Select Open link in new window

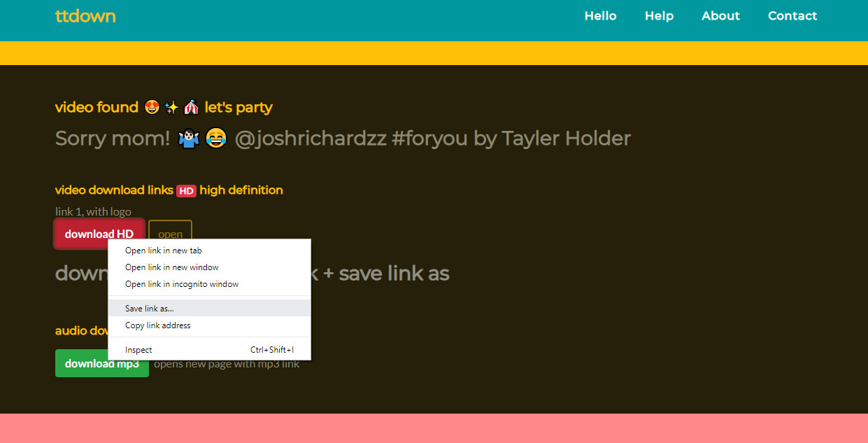[x=171, y=267]
